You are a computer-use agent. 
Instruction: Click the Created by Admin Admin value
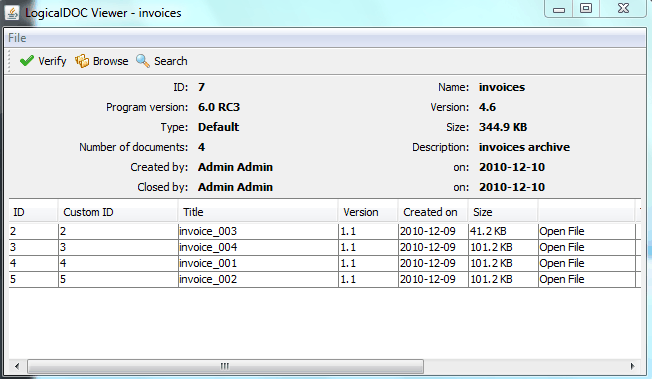pyautogui.click(x=235, y=167)
